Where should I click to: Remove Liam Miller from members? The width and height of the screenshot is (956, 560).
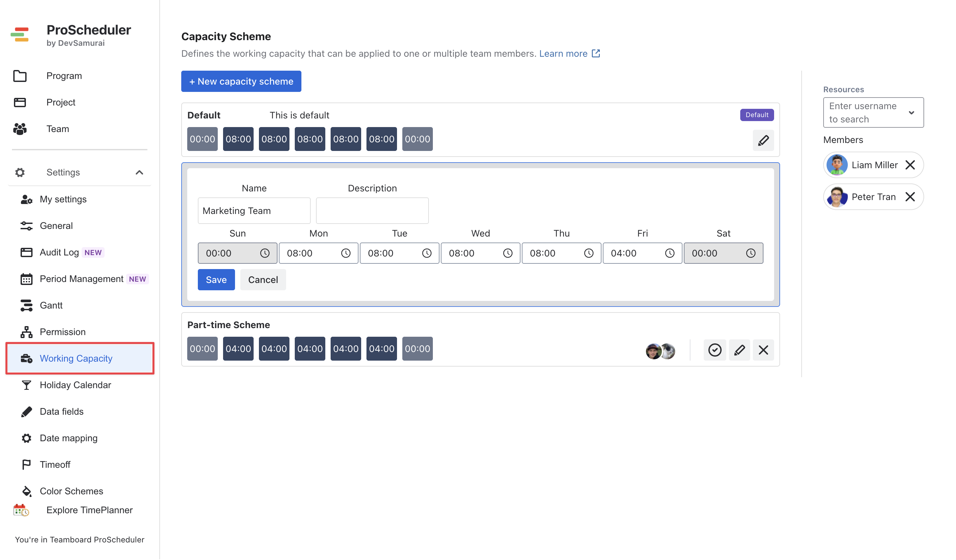click(x=910, y=165)
